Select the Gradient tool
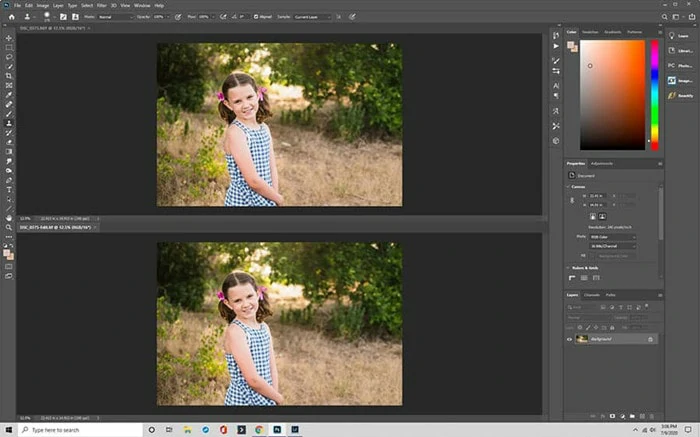 click(x=9, y=151)
